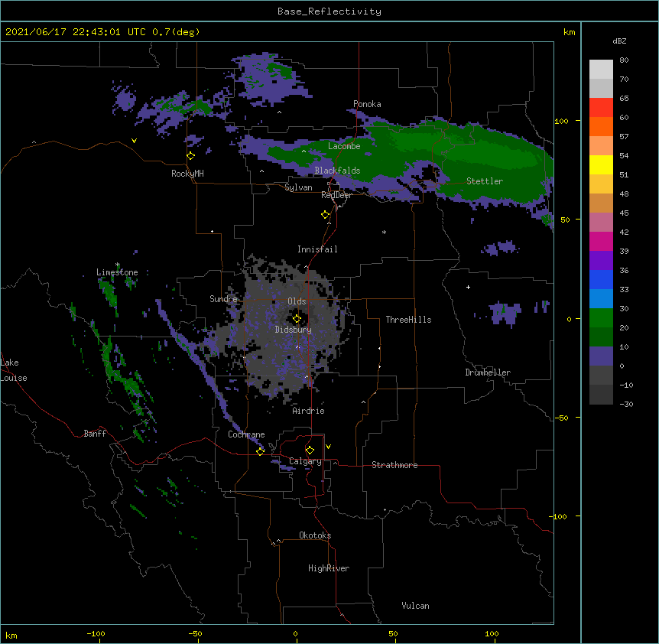Click the Base_Reflectivity title
659x644 pixels.
click(x=329, y=11)
